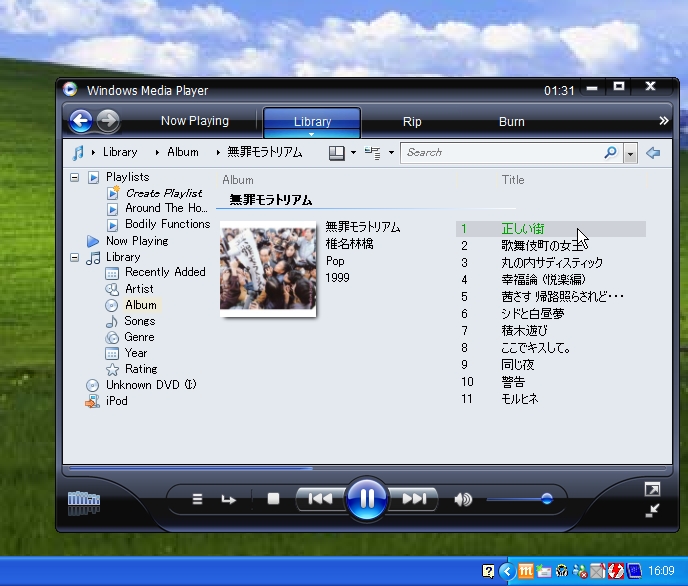The image size is (688, 586).
Task: Click the album cover art thumbnail
Action: point(268,268)
